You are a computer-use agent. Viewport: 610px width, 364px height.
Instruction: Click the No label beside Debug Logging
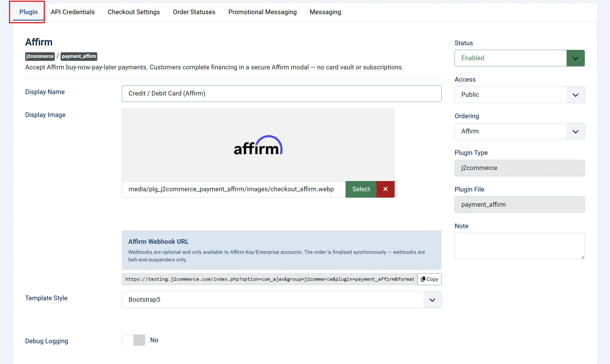154,340
